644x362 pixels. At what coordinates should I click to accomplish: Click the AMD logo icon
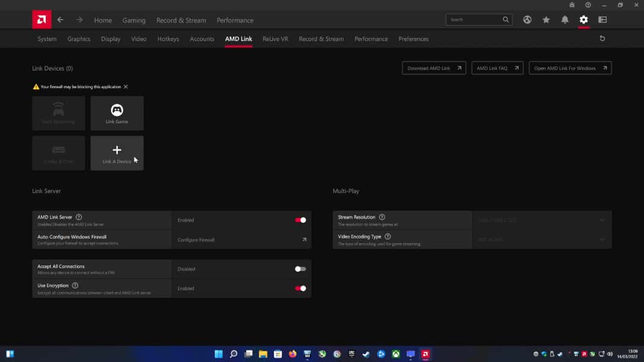click(42, 20)
